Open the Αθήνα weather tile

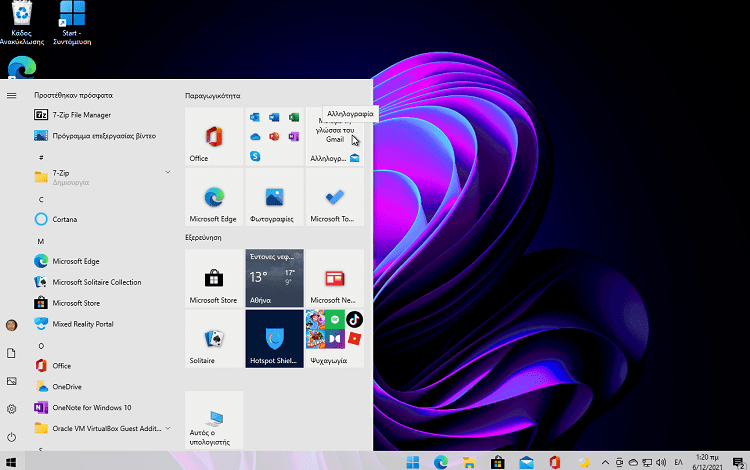[x=275, y=278]
